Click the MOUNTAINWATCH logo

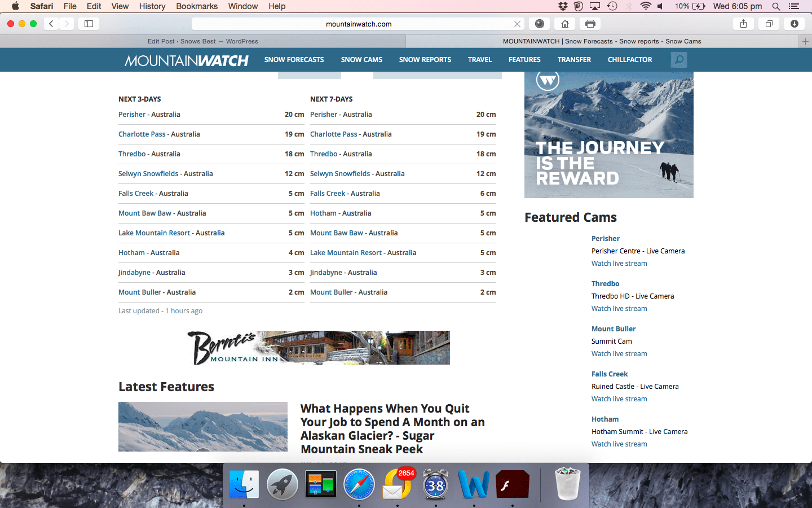187,60
